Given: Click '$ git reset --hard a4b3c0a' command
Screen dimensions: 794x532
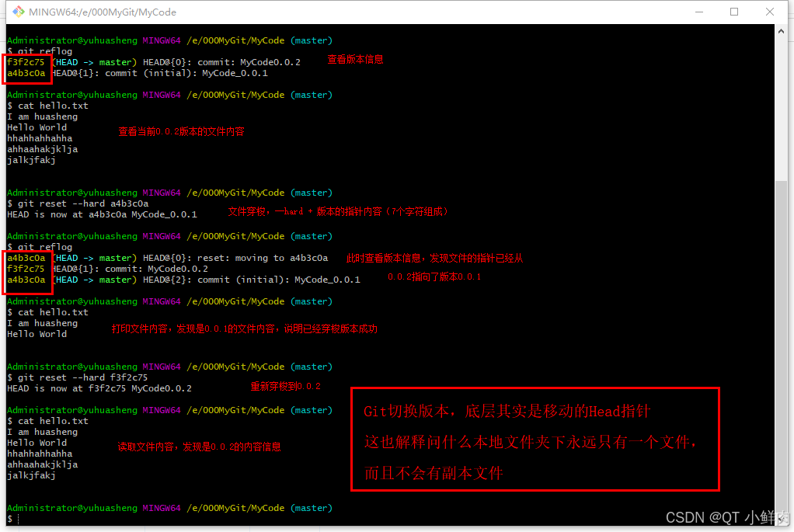Looking at the screenshot, I should click(78, 203).
